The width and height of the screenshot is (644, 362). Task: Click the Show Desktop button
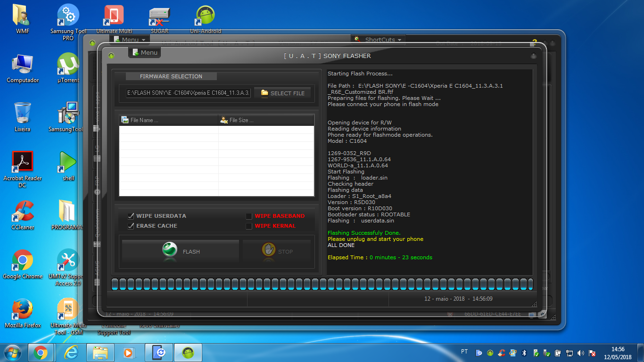(641, 353)
